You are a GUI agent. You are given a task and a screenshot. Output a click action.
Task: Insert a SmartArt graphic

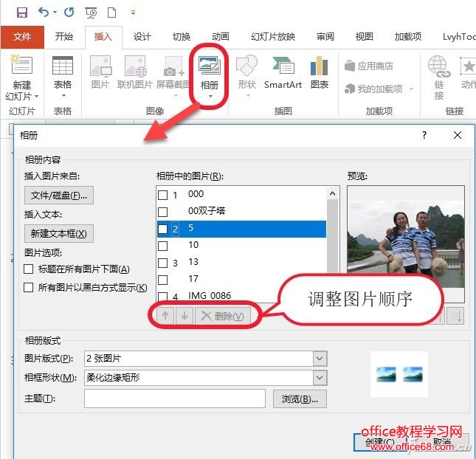(283, 68)
